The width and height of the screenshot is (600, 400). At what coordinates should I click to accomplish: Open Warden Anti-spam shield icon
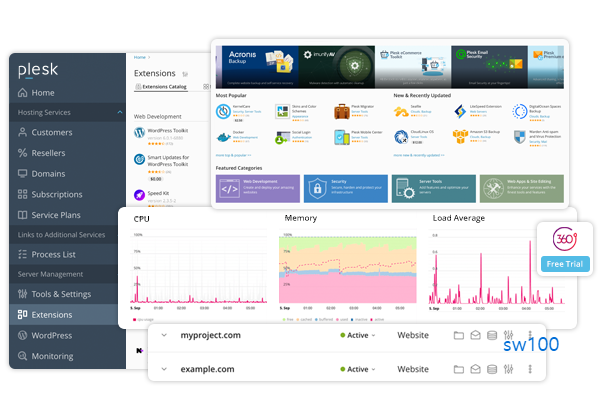520,137
